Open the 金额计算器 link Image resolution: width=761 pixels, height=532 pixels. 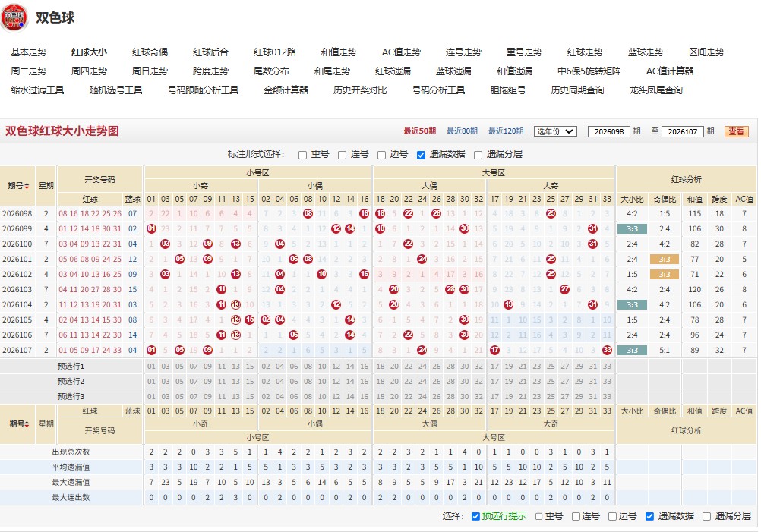pyautogui.click(x=286, y=90)
